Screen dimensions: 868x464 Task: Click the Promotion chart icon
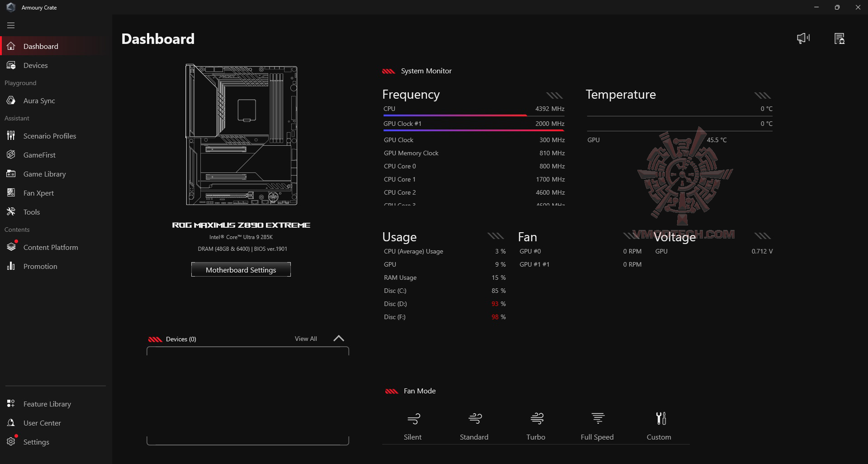tap(11, 266)
